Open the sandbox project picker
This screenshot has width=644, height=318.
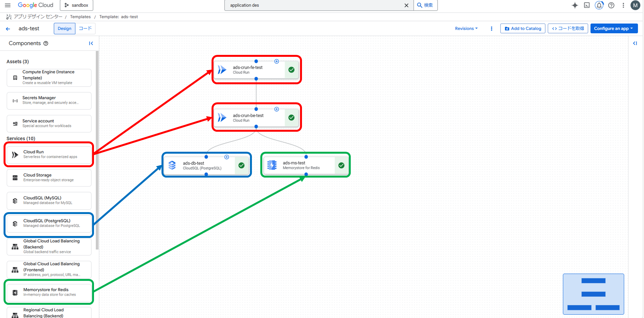tap(77, 5)
